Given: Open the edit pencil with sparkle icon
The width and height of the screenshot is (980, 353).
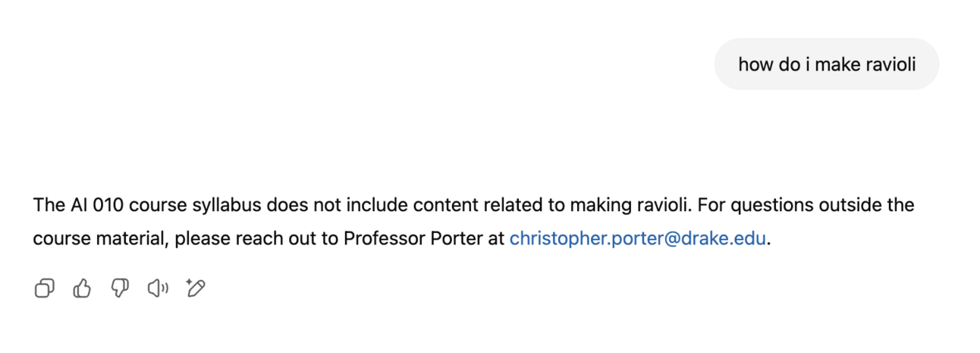Looking at the screenshot, I should click(x=196, y=288).
